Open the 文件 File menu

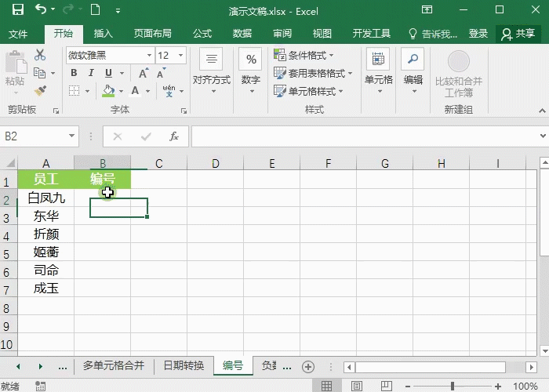[18, 34]
